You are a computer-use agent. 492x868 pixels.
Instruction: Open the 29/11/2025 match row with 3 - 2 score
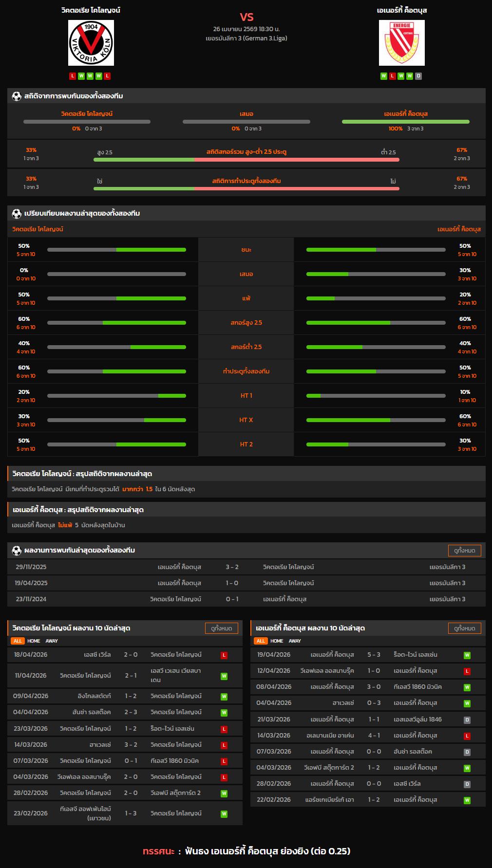coord(246,567)
